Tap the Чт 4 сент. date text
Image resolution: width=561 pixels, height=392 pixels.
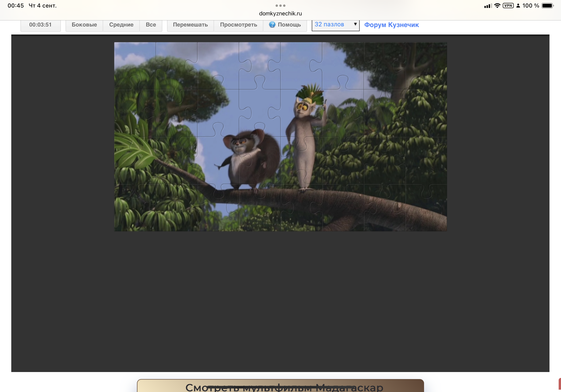coord(43,6)
